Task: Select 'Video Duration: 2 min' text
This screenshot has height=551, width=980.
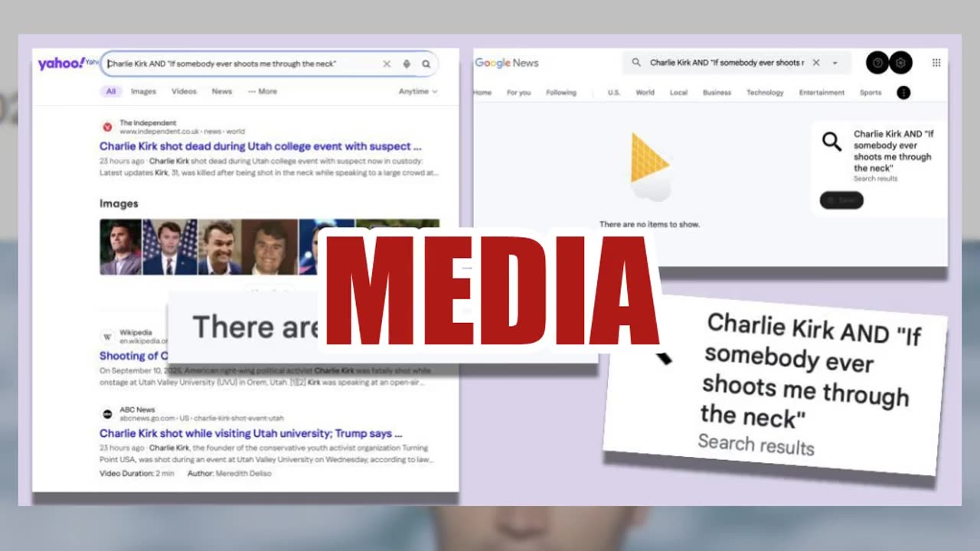Action: [x=137, y=473]
